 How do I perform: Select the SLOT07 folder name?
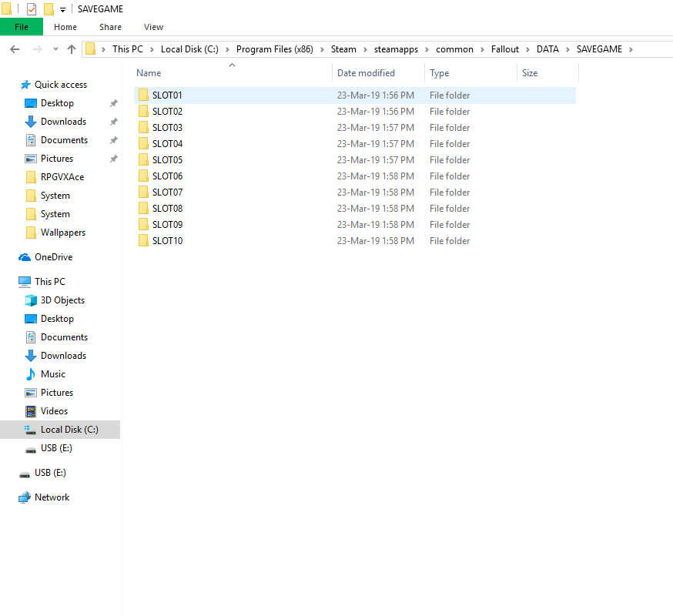pos(167,192)
